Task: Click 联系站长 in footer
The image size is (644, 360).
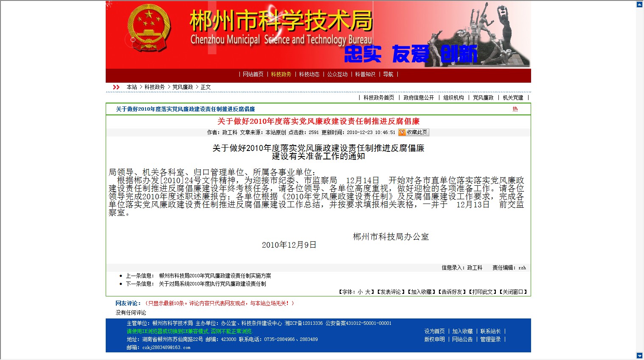Action: 490,331
